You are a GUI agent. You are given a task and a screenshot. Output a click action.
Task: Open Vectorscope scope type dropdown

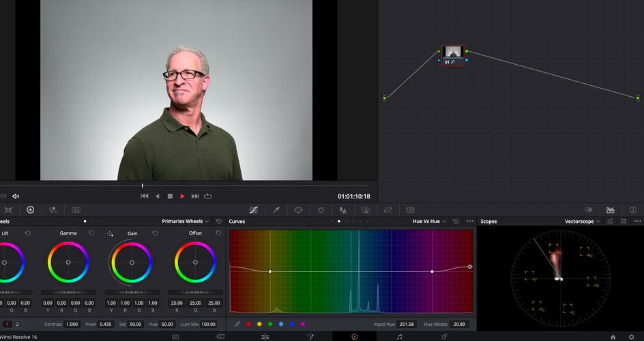tap(583, 221)
